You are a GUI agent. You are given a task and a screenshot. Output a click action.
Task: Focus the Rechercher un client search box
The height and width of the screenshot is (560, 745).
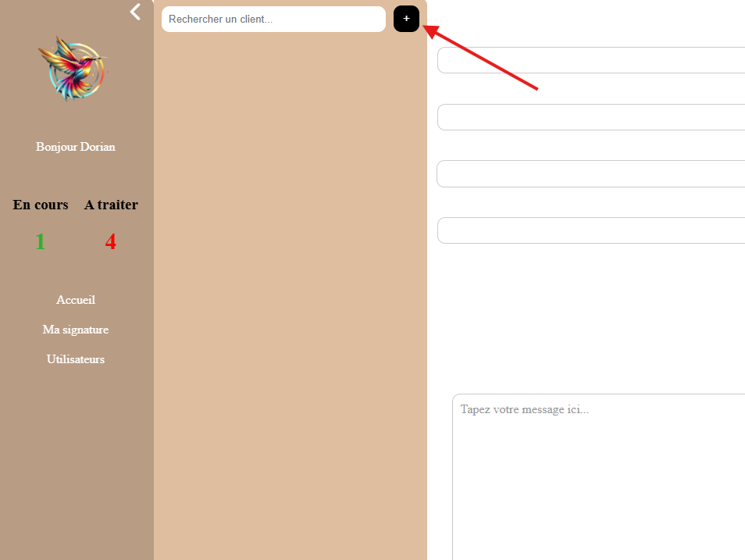(x=273, y=20)
